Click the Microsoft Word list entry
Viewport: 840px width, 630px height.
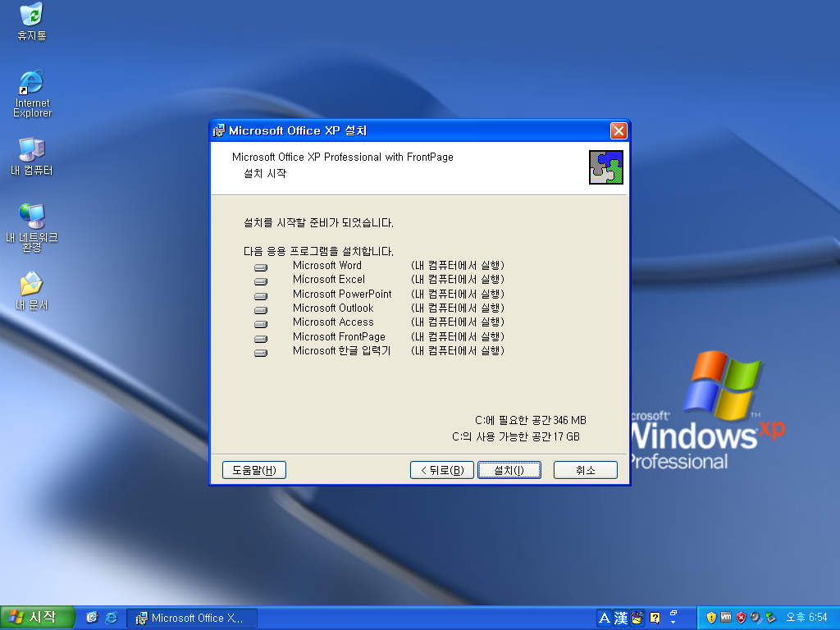(x=327, y=265)
